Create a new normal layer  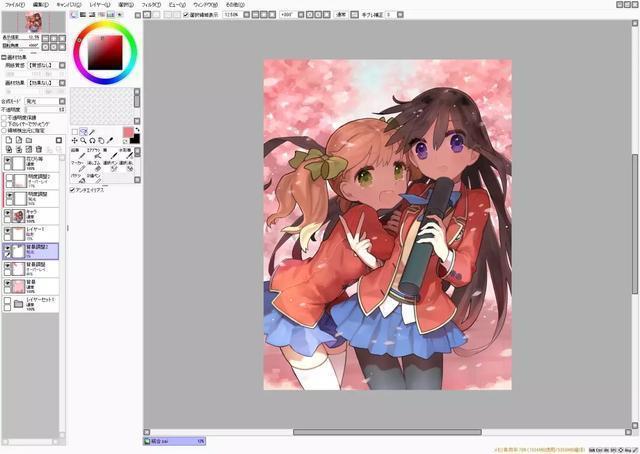(9, 140)
